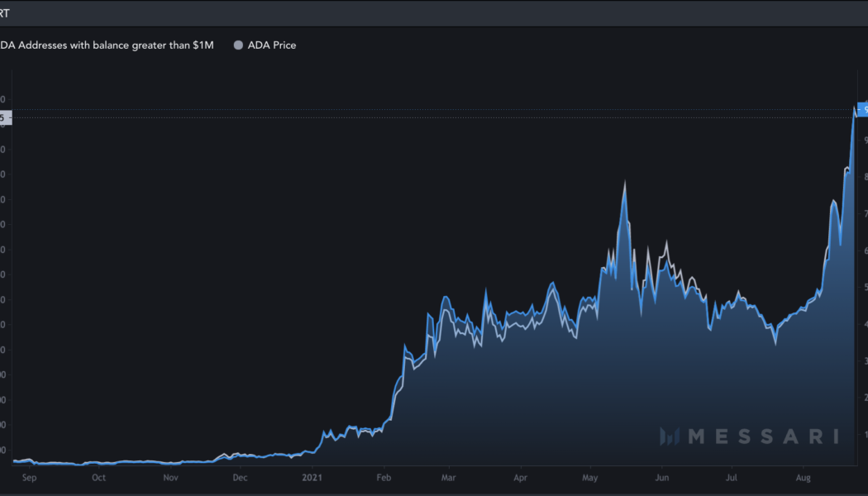Click the "Feb" axis label
Image resolution: width=868 pixels, height=496 pixels.
(x=383, y=478)
